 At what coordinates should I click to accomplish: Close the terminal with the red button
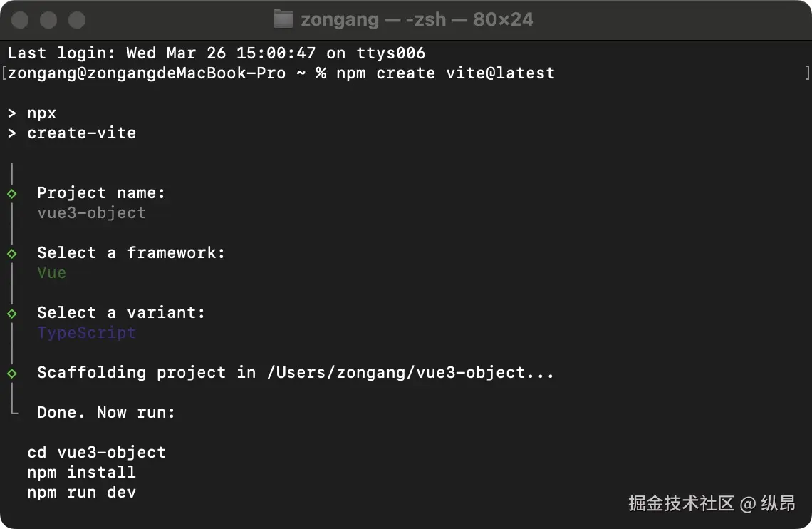(20, 20)
